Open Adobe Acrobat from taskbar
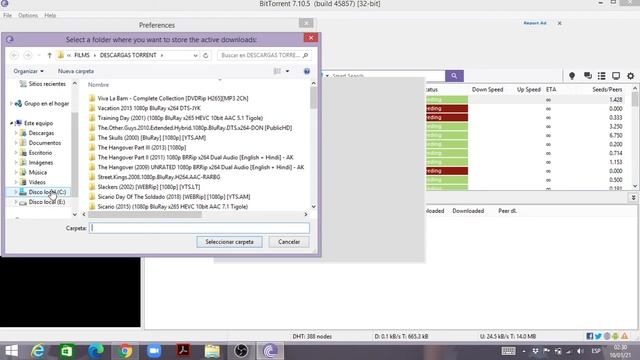This screenshot has width=640, height=360. pos(183,351)
